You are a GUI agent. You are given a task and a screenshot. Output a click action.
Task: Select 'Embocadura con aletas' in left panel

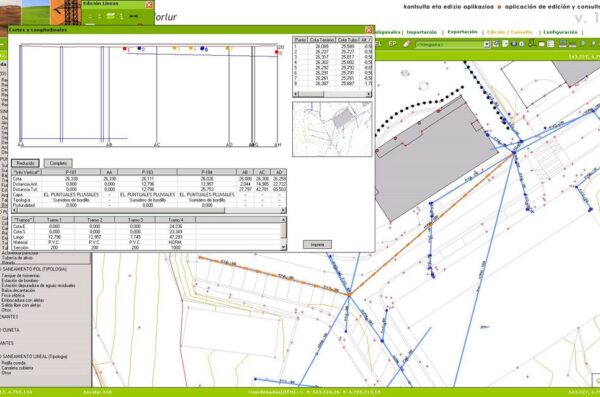pos(23,301)
